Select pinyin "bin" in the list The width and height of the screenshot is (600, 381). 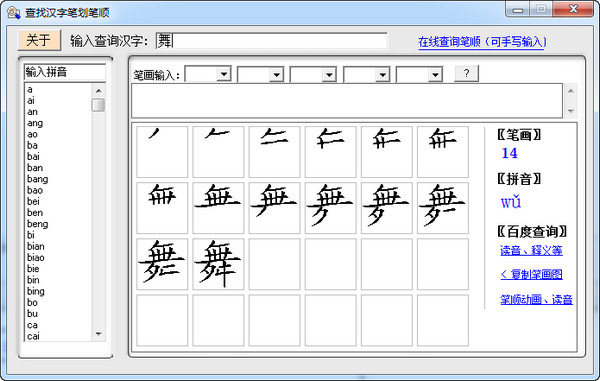click(33, 280)
